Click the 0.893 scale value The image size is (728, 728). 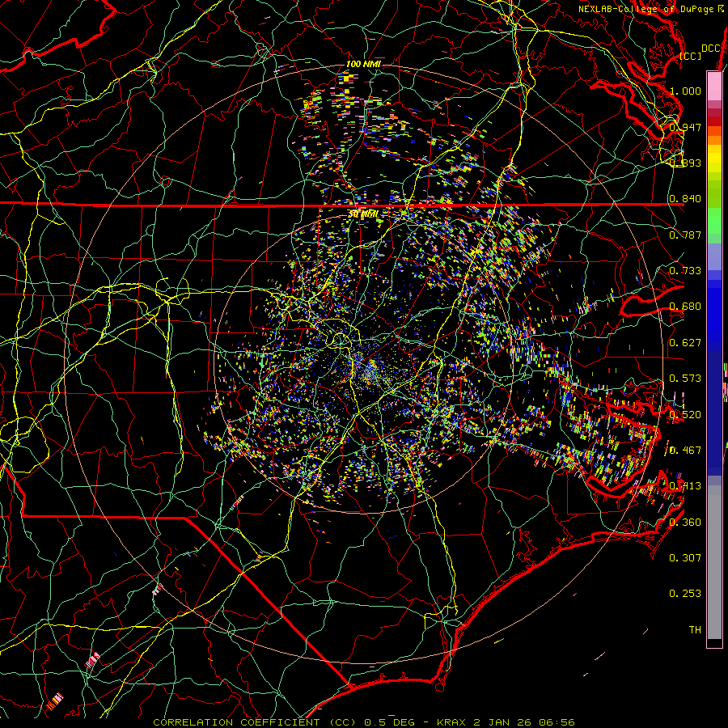[x=685, y=163]
